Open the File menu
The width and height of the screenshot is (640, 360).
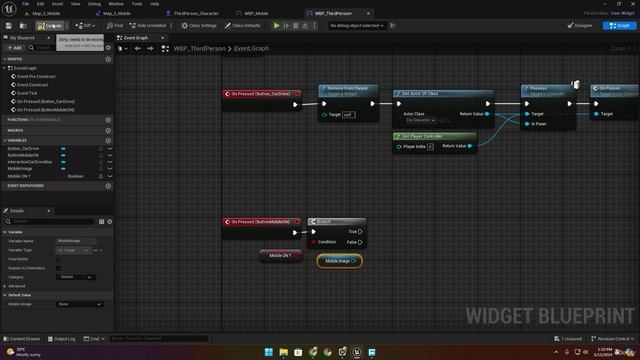click(25, 4)
